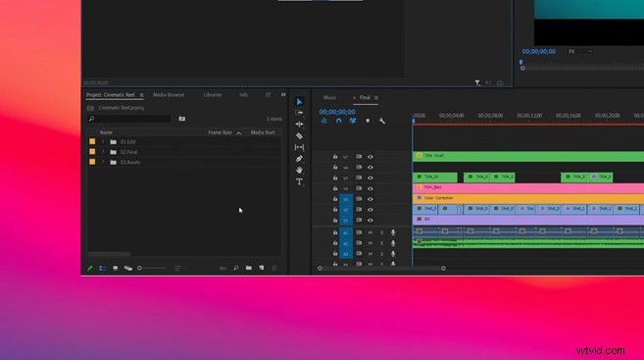Open timeline display settings wrench
Viewport: 644px width, 360px height.
click(x=382, y=121)
